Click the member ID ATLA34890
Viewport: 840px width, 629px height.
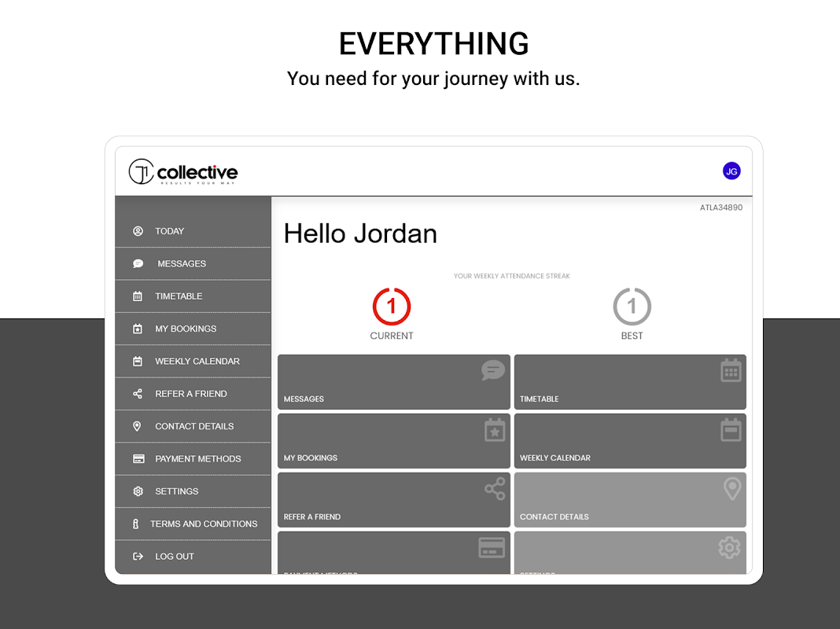(721, 208)
